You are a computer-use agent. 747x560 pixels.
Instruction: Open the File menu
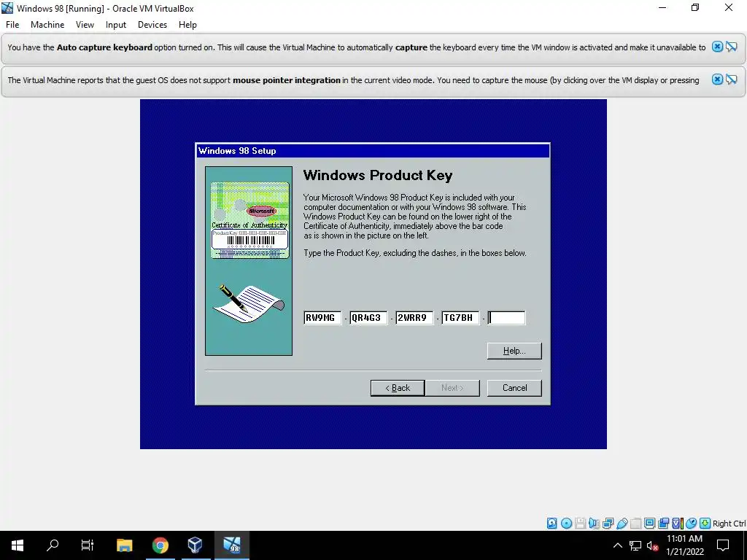pyautogui.click(x=12, y=25)
